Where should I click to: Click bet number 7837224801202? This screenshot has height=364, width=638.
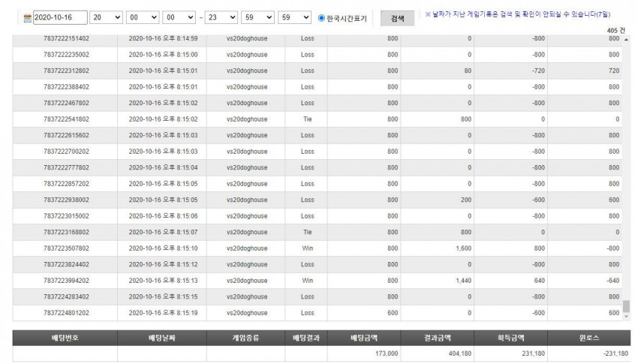66,313
